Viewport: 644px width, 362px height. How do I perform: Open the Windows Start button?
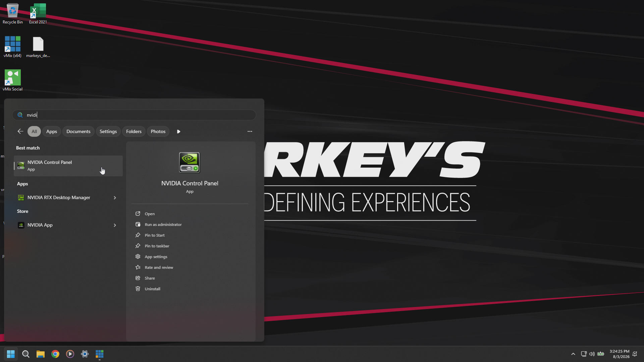point(11,354)
